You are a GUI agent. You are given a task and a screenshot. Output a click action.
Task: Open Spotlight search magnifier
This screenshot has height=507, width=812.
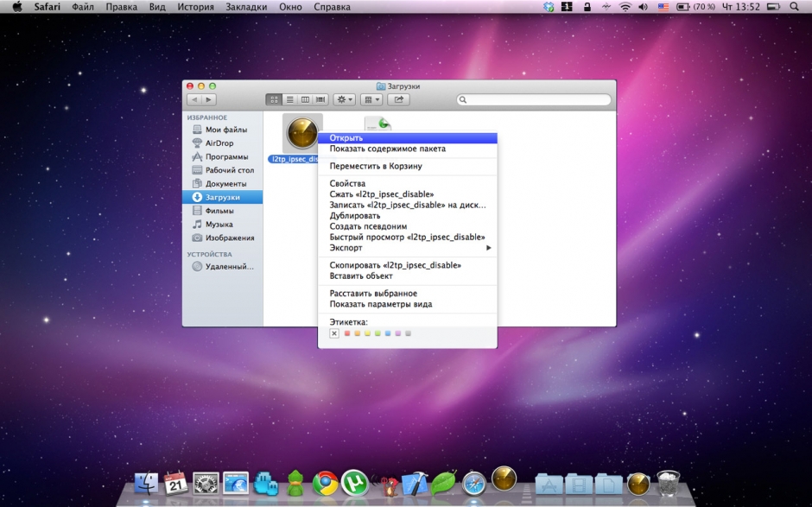click(795, 7)
